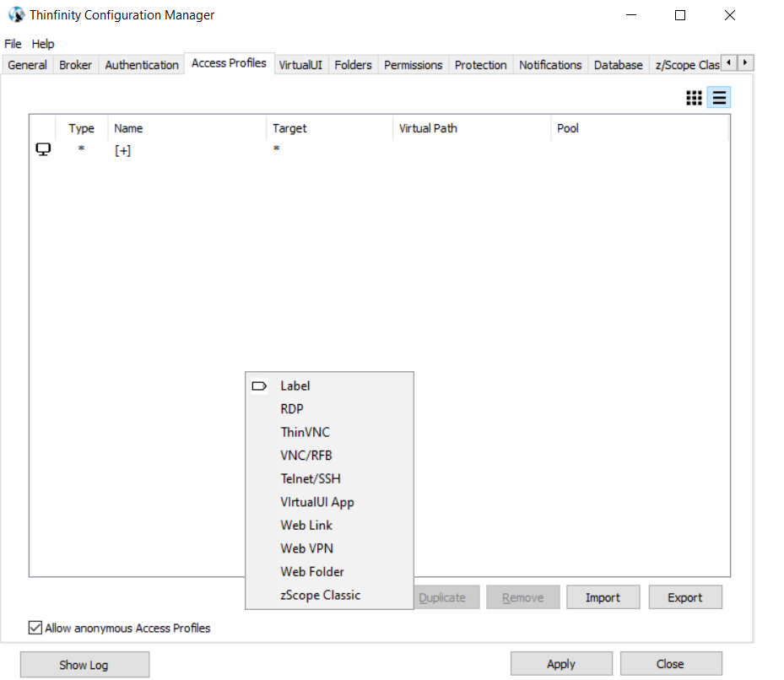Open the Help menu

pos(43,44)
